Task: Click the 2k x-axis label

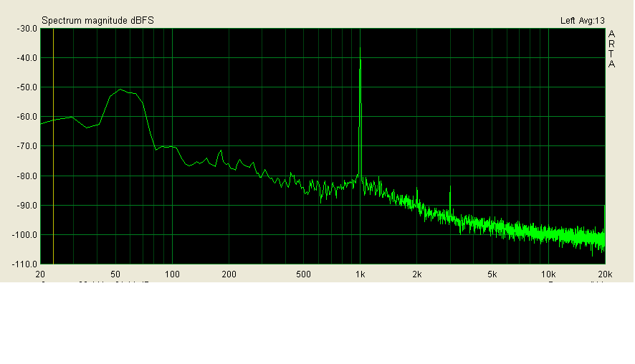Action: tap(416, 274)
